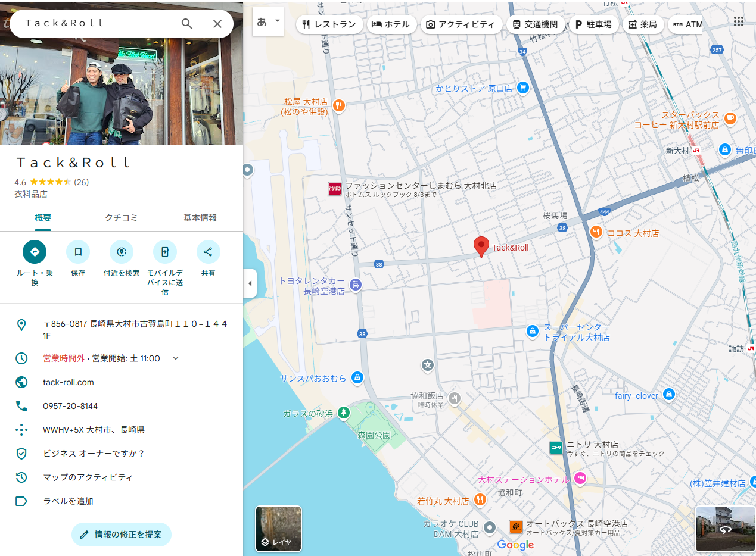
Task: Click オートバックス 長崎空港店 marker
Action: (516, 527)
